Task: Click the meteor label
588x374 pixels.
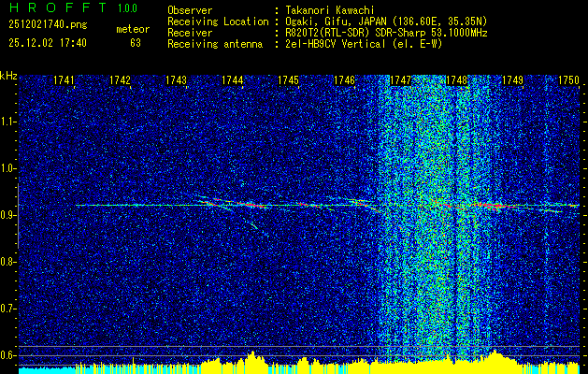Action: point(133,29)
